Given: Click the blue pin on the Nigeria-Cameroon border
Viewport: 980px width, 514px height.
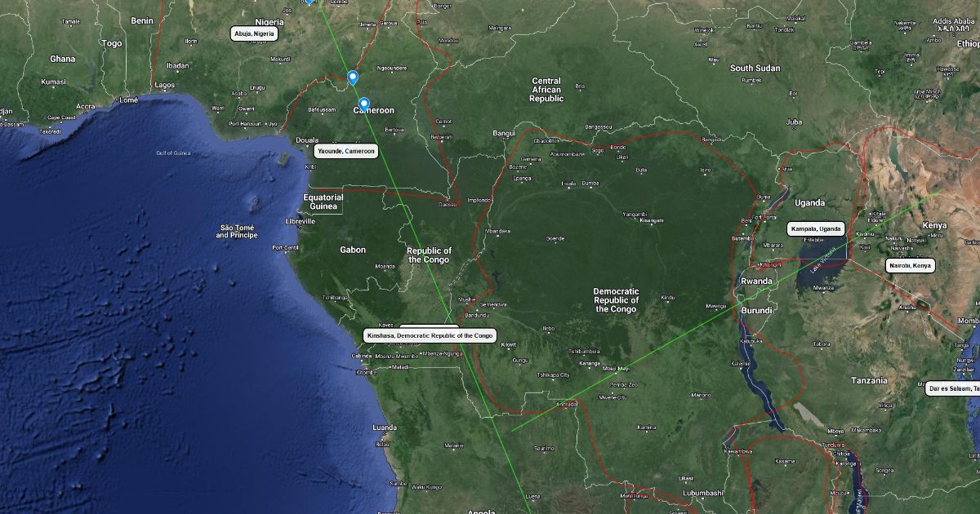Looking at the screenshot, I should (x=353, y=78).
